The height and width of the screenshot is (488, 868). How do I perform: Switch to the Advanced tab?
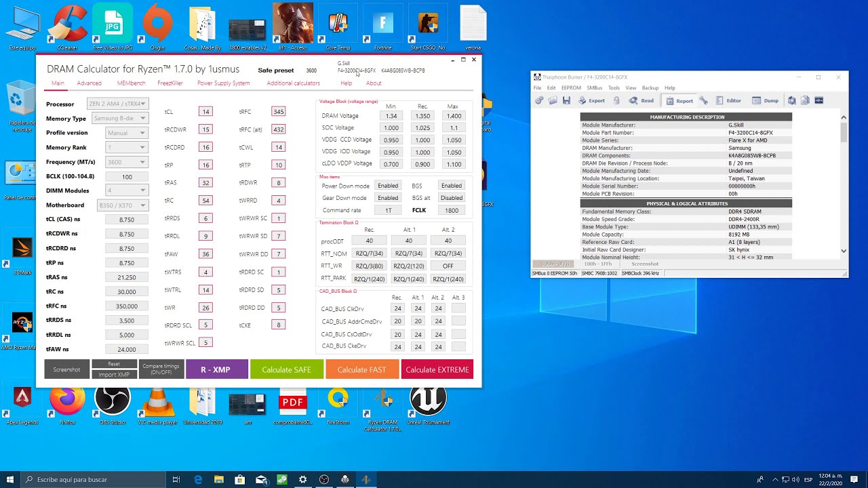(89, 83)
